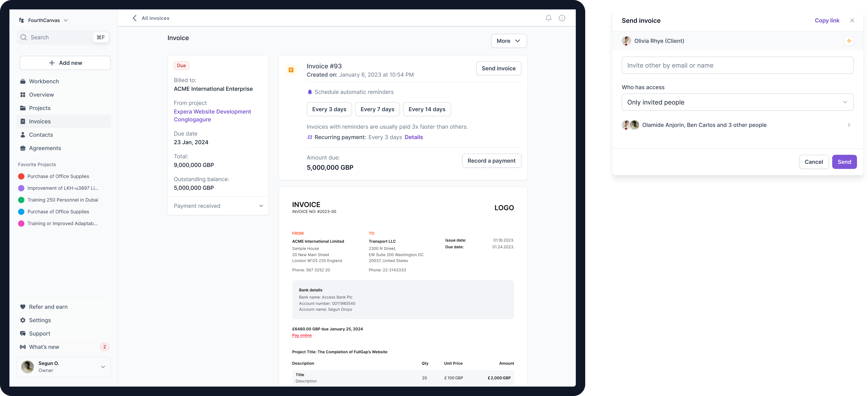Click the Due status badge
The image size is (868, 396).
click(x=181, y=66)
